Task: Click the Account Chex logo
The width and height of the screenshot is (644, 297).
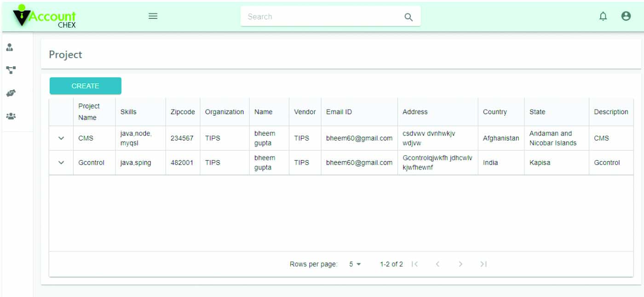Action: click(x=44, y=17)
